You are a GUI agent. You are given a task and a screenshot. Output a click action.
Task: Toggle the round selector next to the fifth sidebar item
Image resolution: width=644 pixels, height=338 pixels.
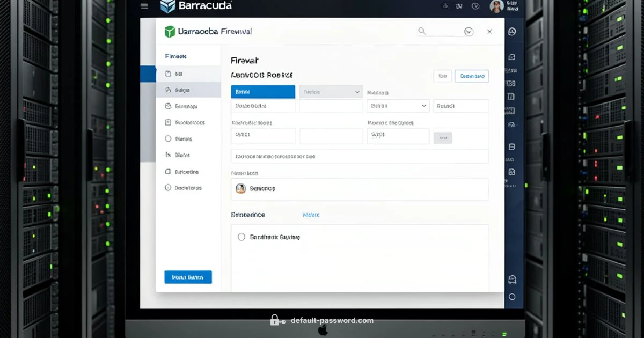point(167,138)
